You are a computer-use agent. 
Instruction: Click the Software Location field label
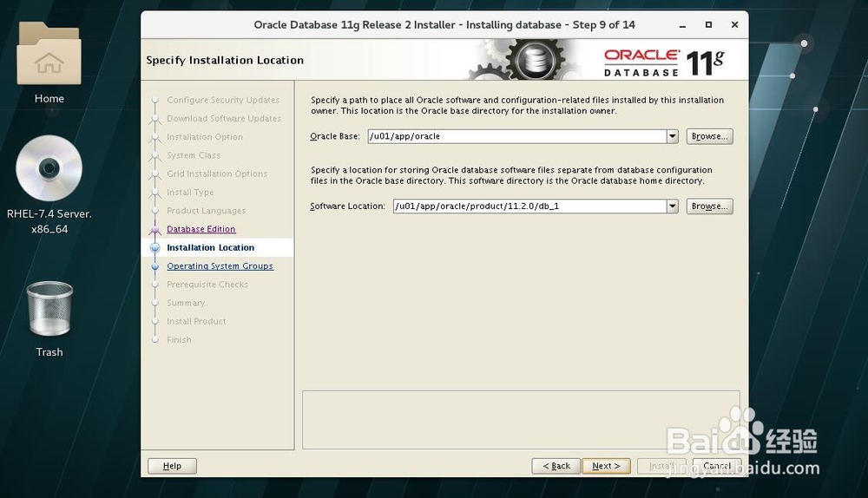[x=347, y=206]
